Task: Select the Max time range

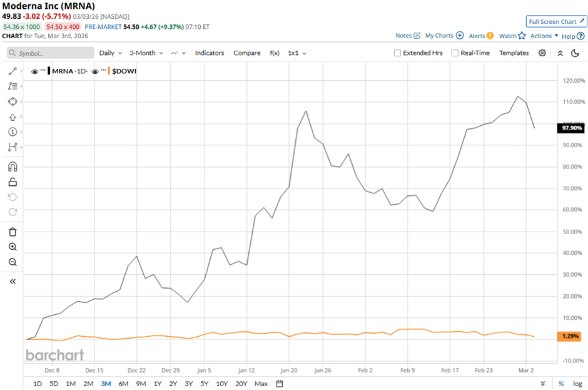Action: click(x=261, y=384)
